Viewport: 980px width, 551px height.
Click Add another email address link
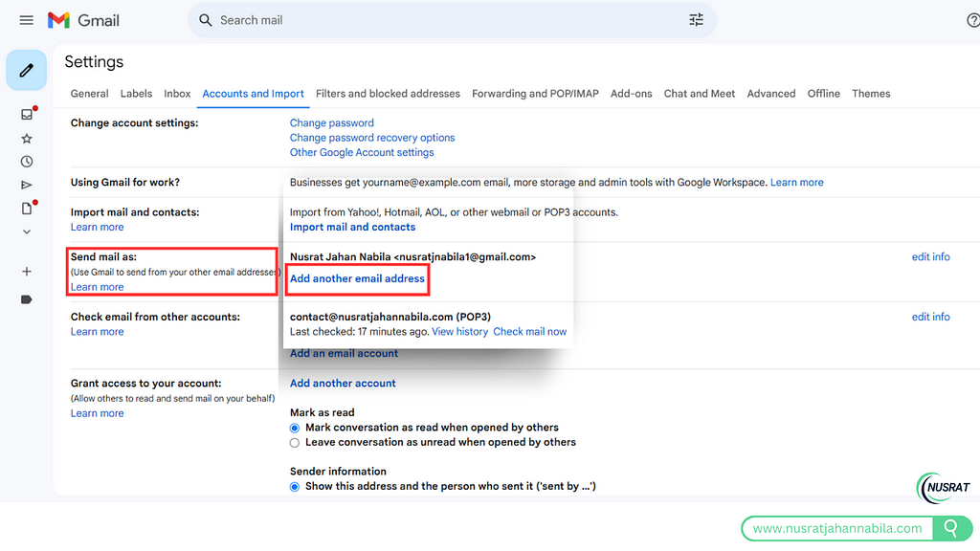click(x=358, y=278)
